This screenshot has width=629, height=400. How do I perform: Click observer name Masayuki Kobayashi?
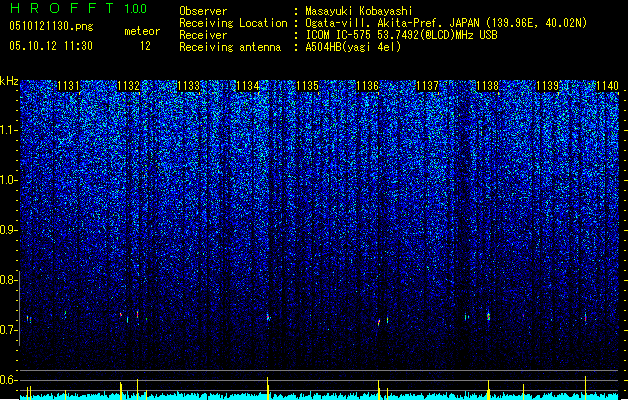click(x=359, y=11)
